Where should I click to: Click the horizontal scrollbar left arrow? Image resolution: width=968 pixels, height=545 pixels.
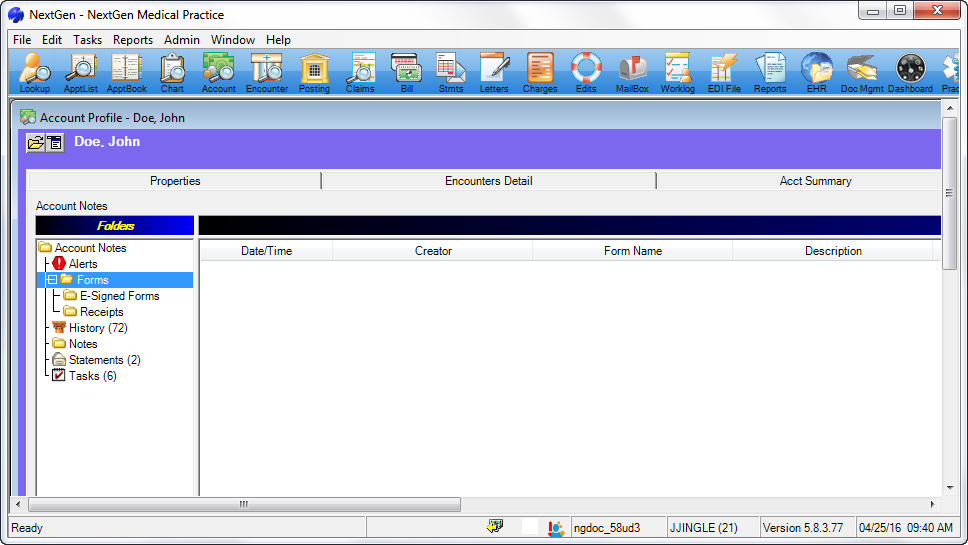click(x=18, y=504)
